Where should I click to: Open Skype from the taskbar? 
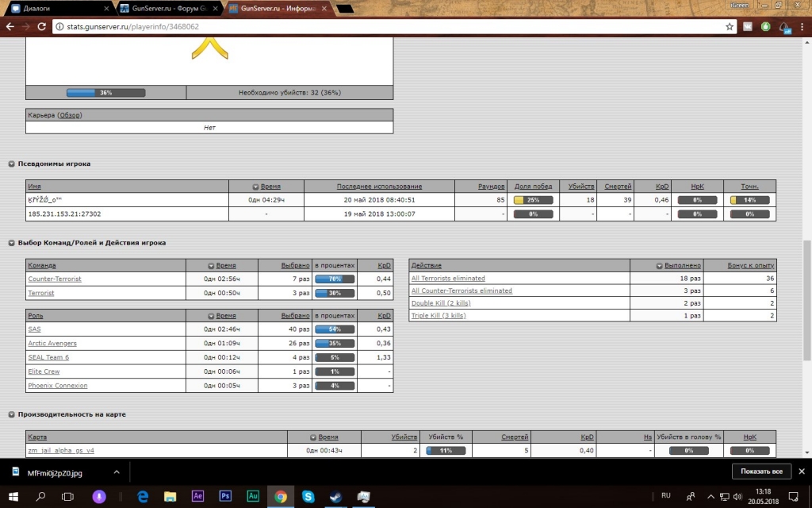click(x=308, y=496)
